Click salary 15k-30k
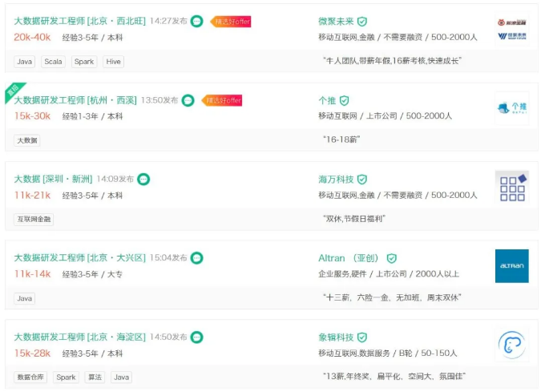This screenshot has height=392, width=541. 32,116
